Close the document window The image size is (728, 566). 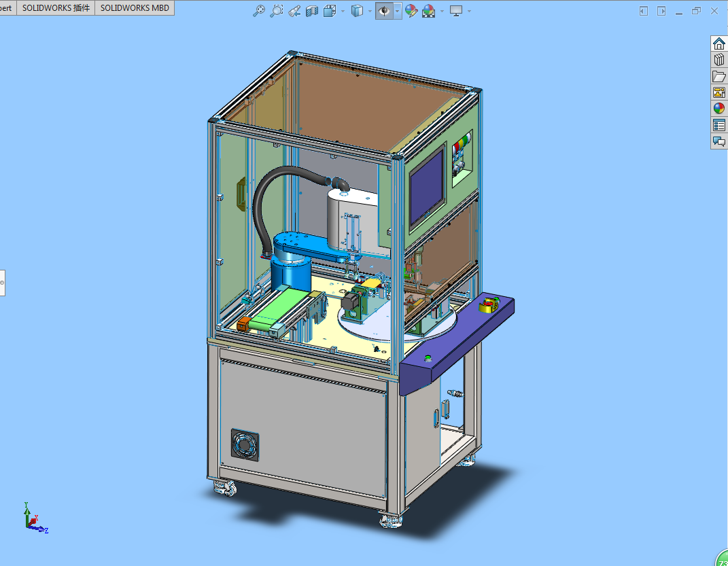[x=714, y=11]
